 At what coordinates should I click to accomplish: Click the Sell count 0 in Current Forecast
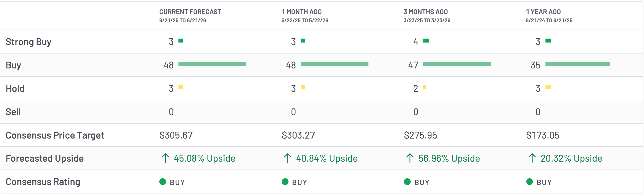coord(171,112)
